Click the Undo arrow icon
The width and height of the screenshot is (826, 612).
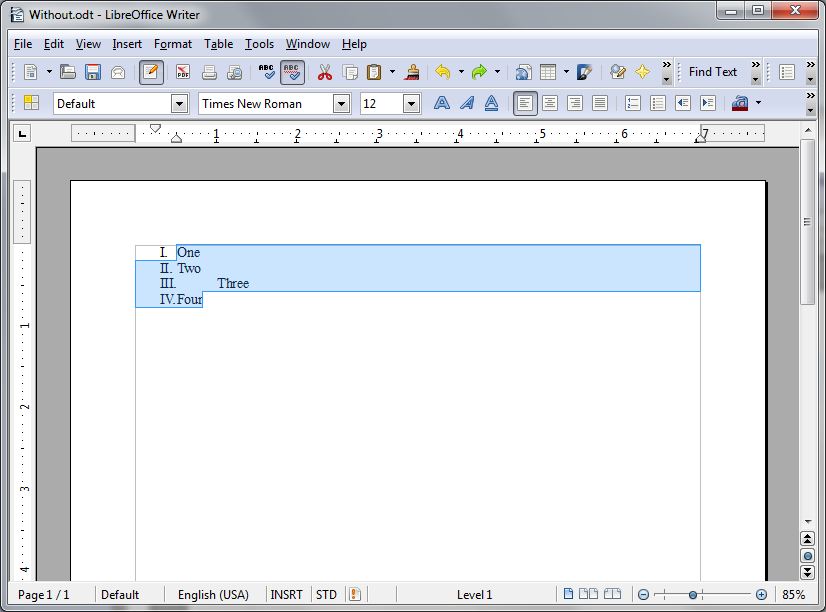click(x=442, y=72)
